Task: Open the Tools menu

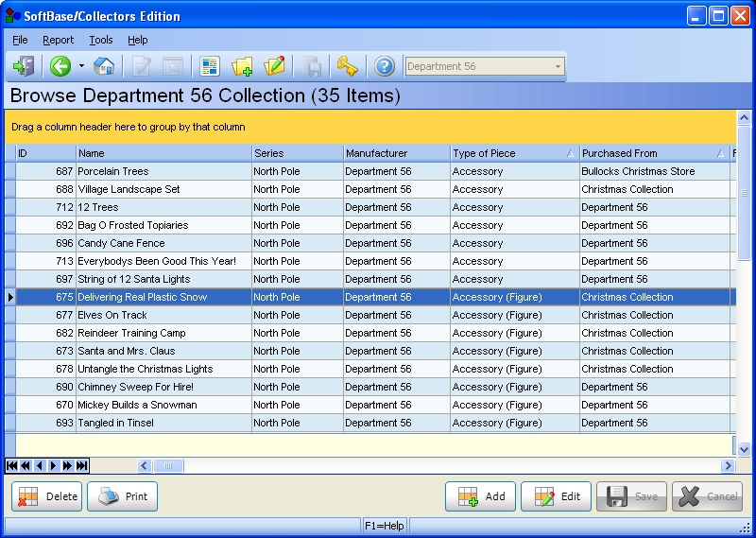Action: (101, 40)
